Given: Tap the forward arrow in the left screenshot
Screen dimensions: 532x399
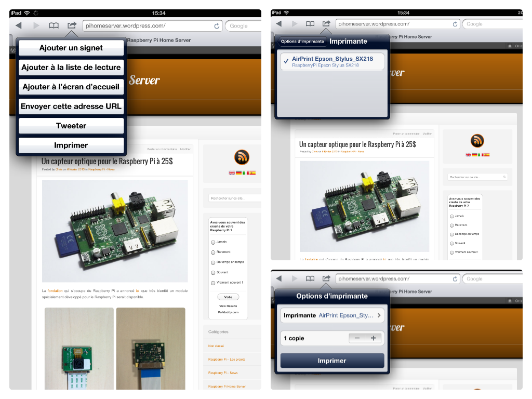Looking at the screenshot, I should (x=36, y=25).
